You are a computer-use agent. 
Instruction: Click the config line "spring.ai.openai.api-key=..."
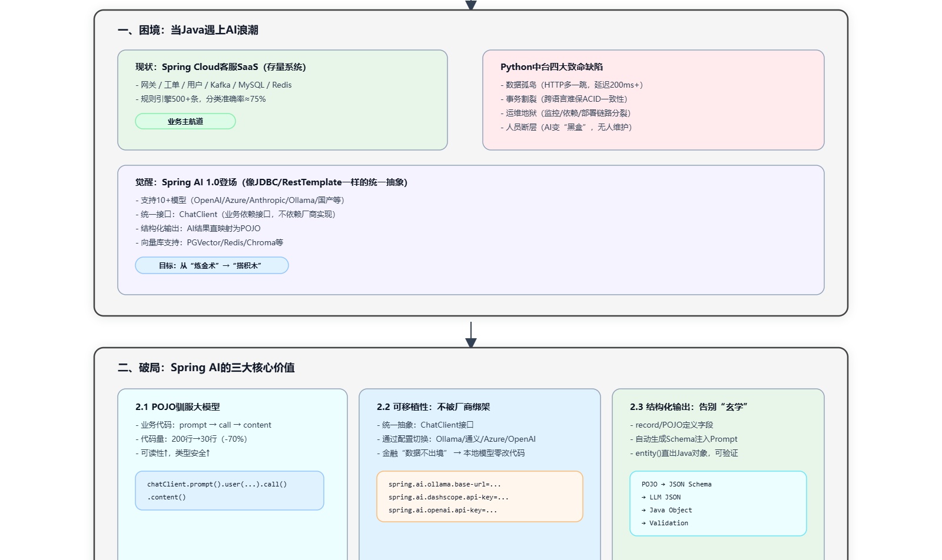click(x=443, y=510)
